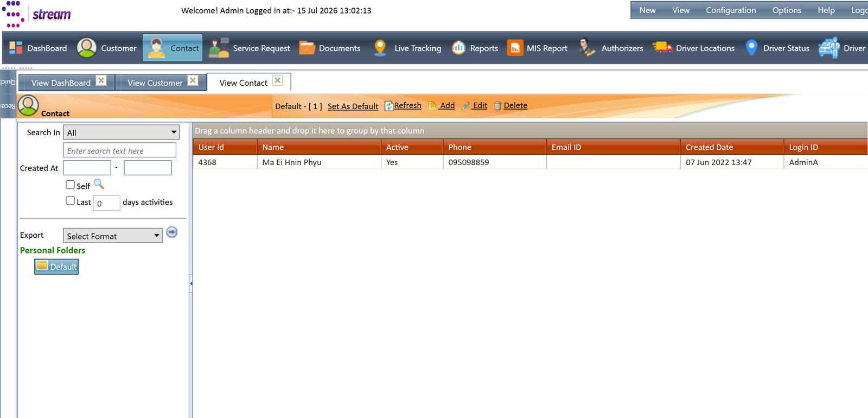The width and height of the screenshot is (868, 418).
Task: Click phone number 095098859 cell
Action: (x=495, y=162)
